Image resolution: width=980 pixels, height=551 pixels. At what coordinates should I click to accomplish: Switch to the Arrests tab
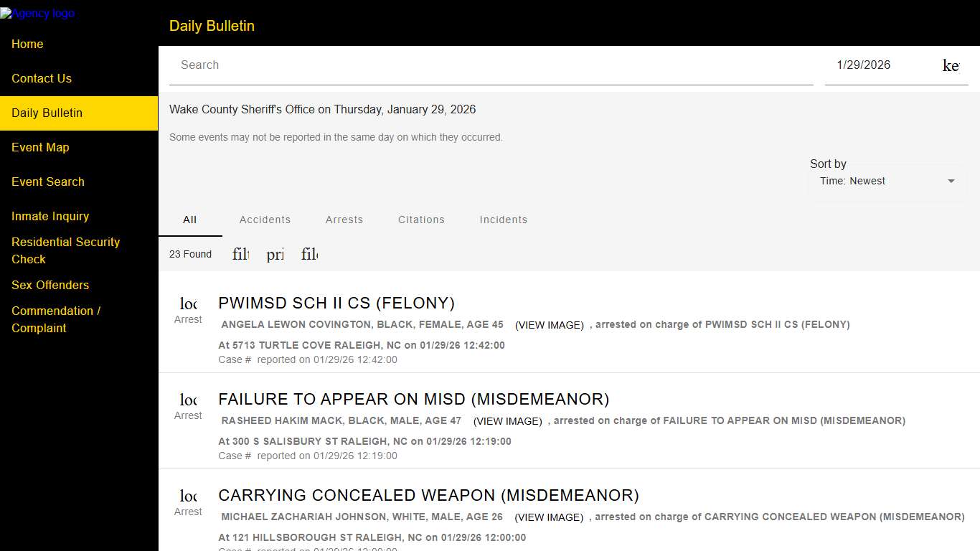[x=344, y=220]
